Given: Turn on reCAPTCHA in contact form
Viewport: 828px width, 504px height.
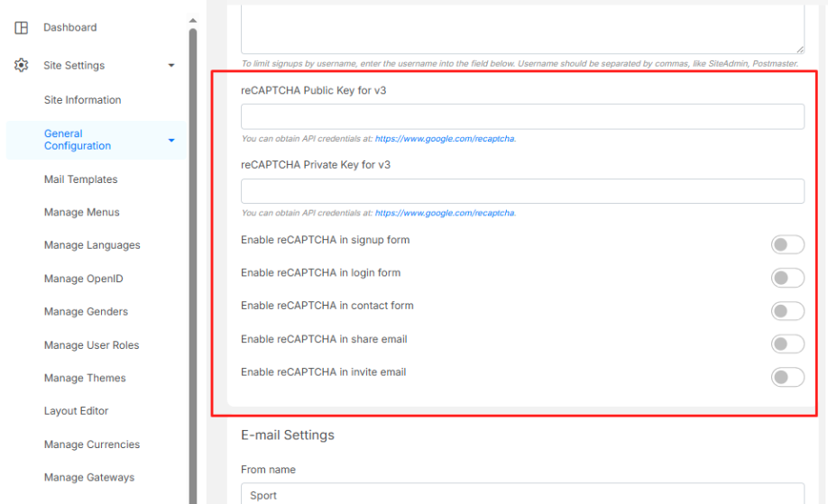Looking at the screenshot, I should click(x=787, y=311).
